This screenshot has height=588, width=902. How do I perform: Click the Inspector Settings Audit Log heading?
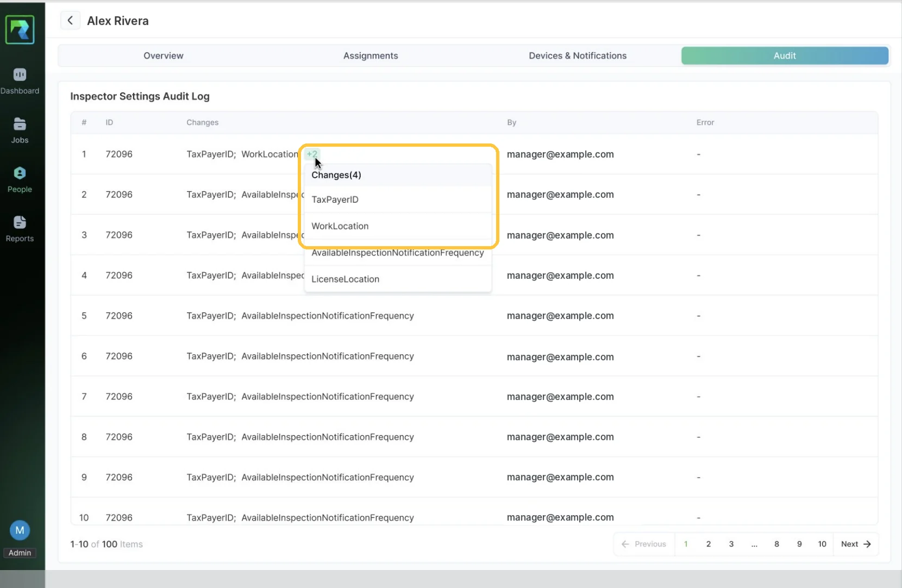point(140,96)
